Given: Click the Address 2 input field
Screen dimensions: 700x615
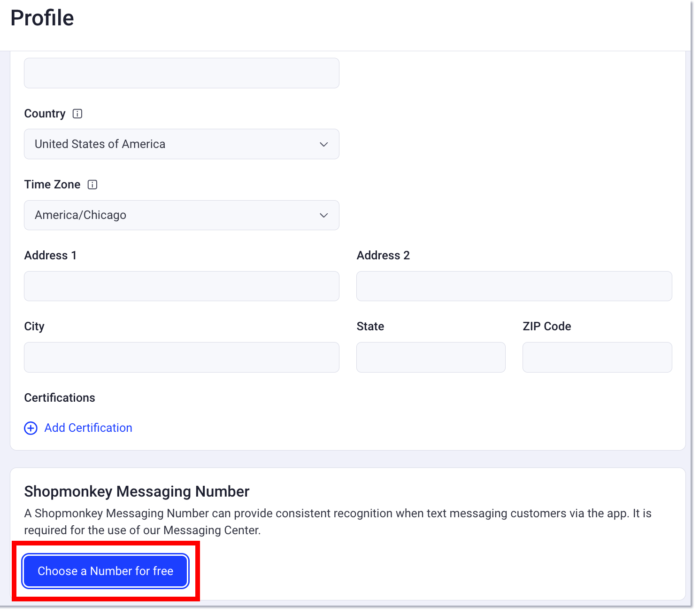Looking at the screenshot, I should (x=514, y=286).
